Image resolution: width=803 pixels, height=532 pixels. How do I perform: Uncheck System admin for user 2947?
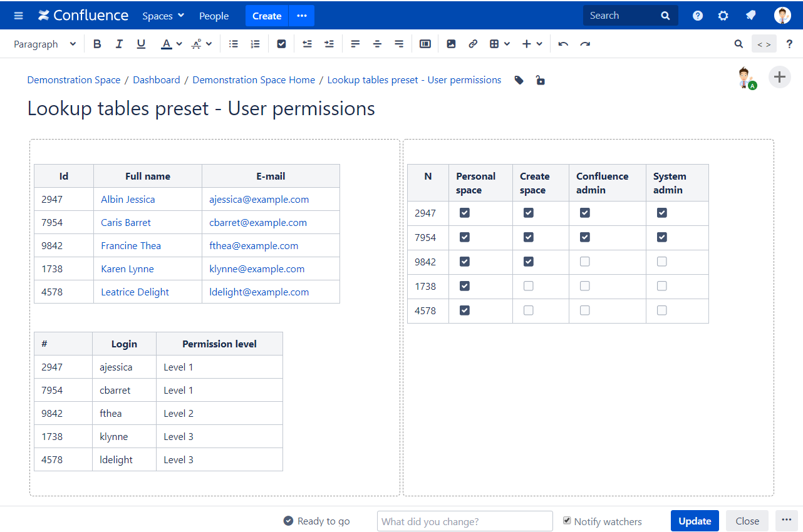pyautogui.click(x=661, y=213)
